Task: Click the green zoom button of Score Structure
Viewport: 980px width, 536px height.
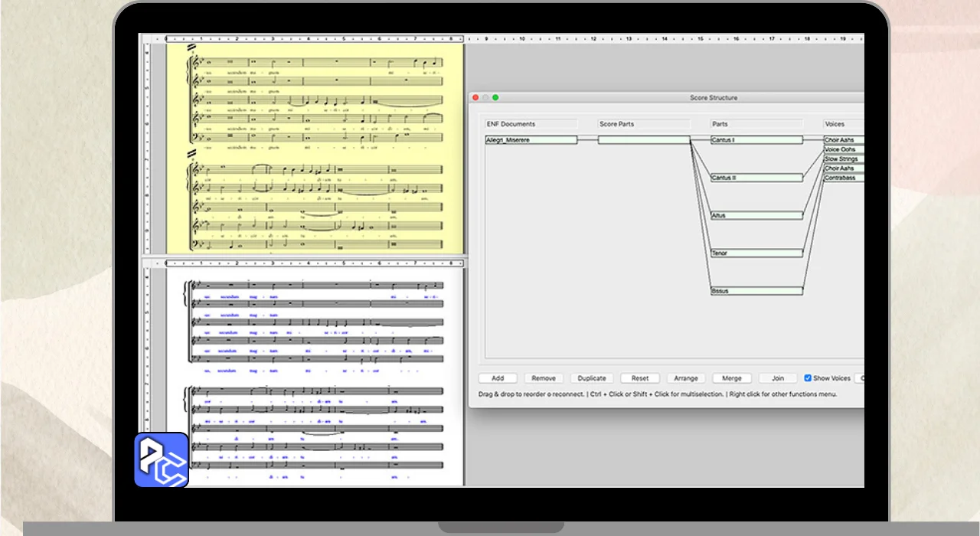Action: (495, 98)
